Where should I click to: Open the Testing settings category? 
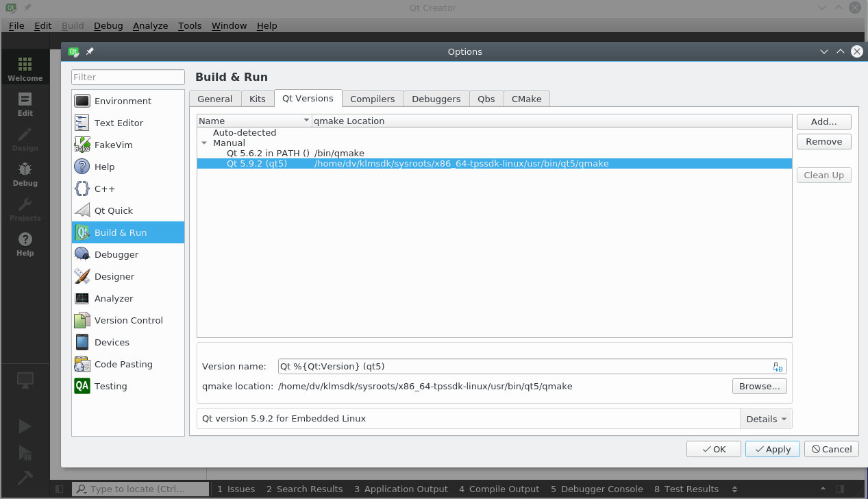[x=110, y=386]
